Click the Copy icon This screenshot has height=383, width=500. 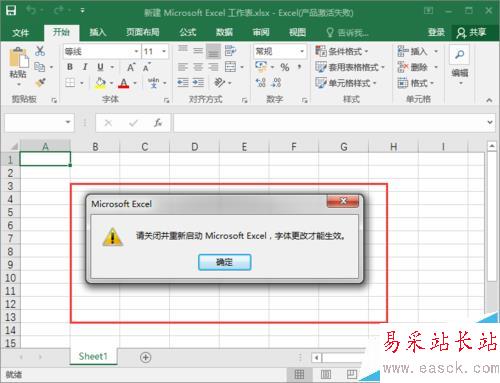[40, 67]
